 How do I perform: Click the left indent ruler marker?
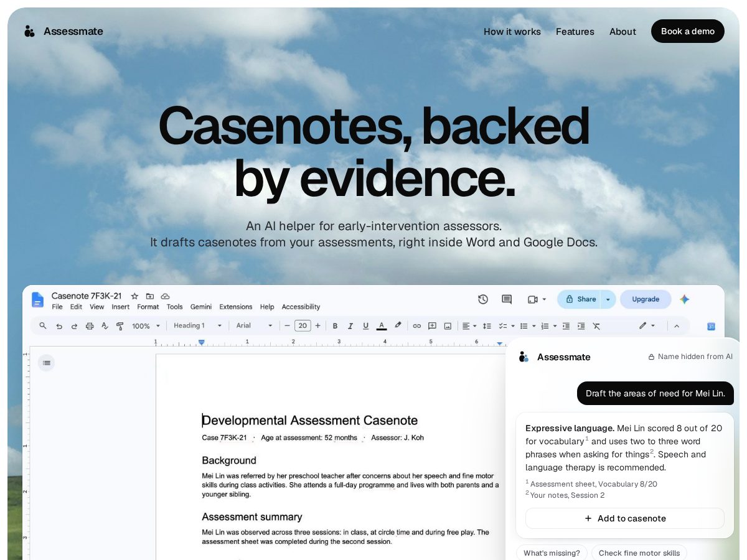(201, 342)
